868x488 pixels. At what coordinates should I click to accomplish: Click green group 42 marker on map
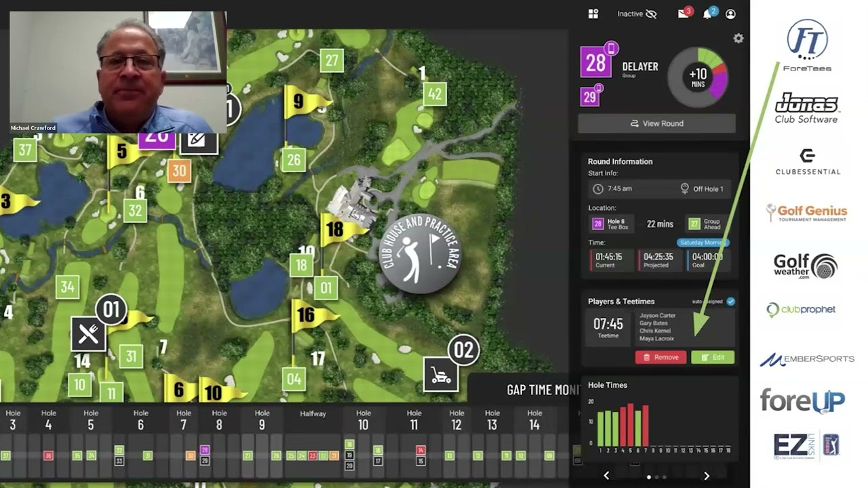click(435, 95)
